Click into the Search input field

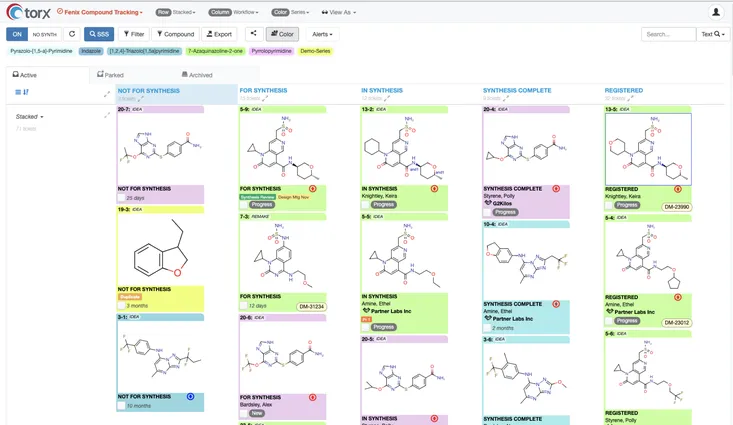[668, 34]
